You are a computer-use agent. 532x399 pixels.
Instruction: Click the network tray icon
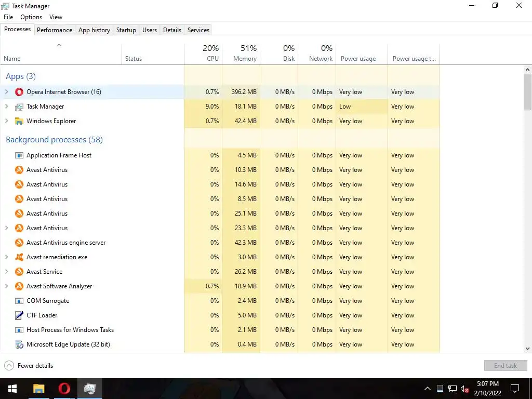coord(453,389)
